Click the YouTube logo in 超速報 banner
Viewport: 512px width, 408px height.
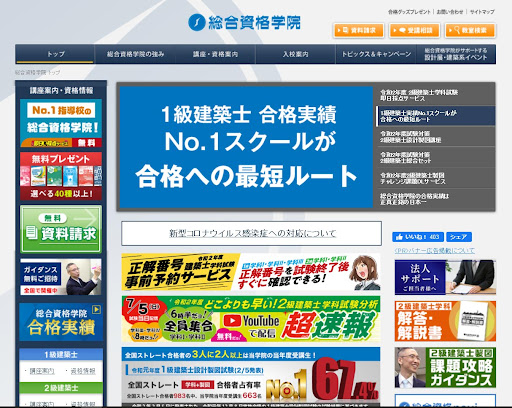(x=251, y=321)
